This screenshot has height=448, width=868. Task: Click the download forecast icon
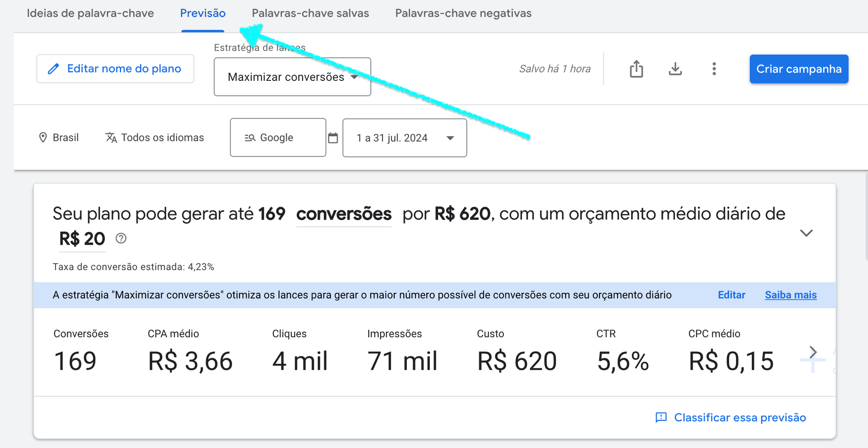[675, 69]
